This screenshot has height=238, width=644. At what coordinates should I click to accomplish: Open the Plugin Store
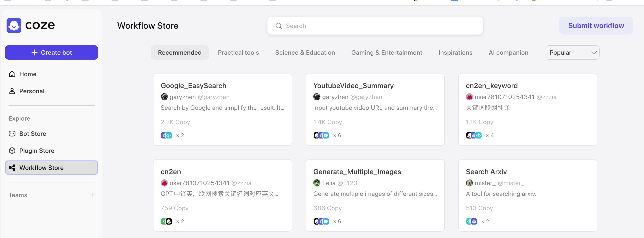[37, 151]
